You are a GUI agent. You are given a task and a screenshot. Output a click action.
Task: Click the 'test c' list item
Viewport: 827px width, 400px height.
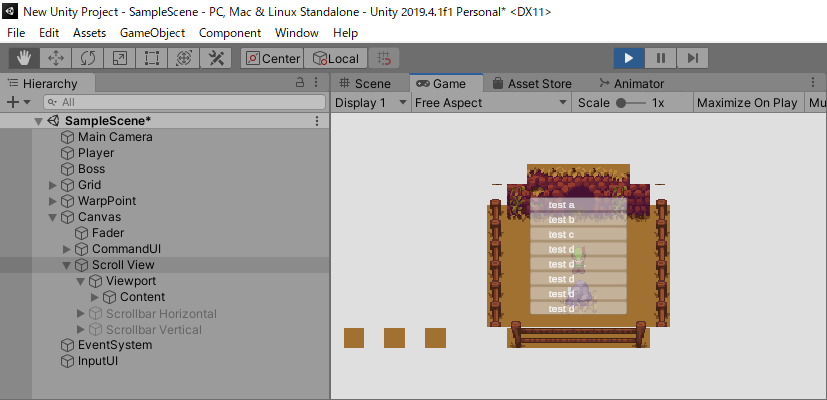578,234
